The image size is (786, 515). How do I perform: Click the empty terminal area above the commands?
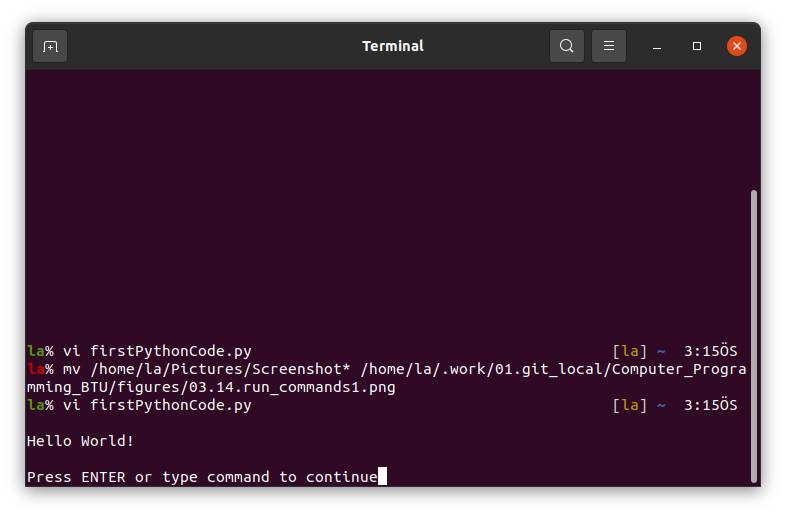[380, 200]
